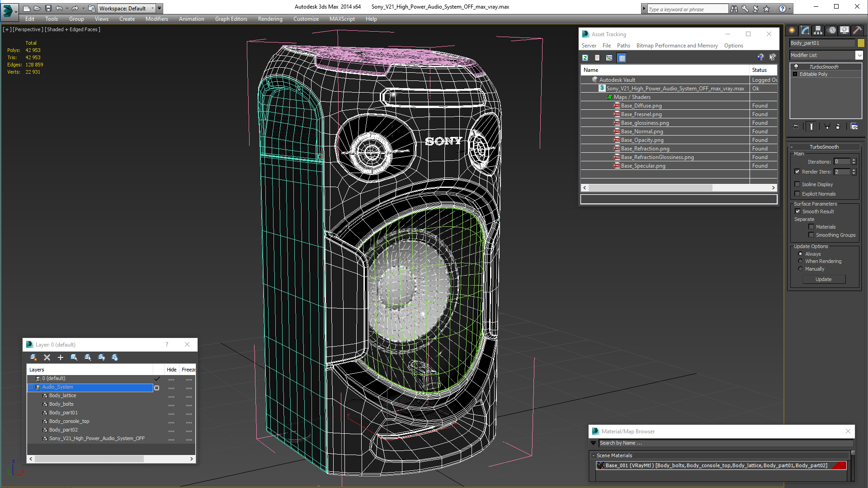Check Separate by Smoothing Groups
Viewport: 868px width, 488px height.
point(811,235)
